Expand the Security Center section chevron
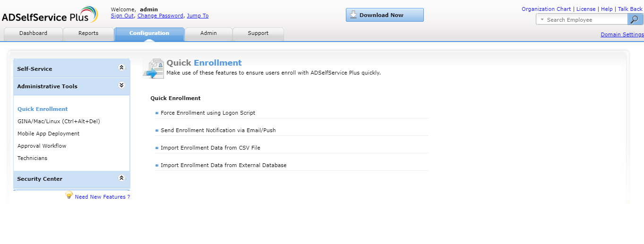This screenshot has height=244, width=644. click(121, 178)
